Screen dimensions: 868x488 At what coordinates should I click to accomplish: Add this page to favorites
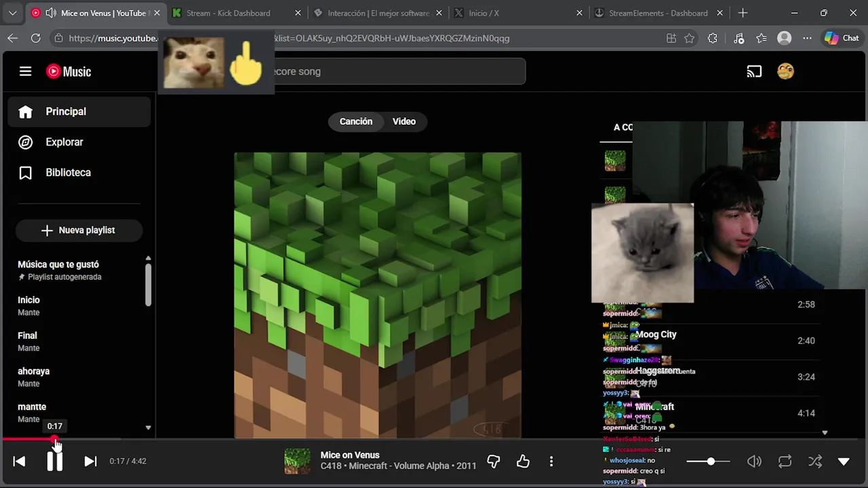click(690, 39)
